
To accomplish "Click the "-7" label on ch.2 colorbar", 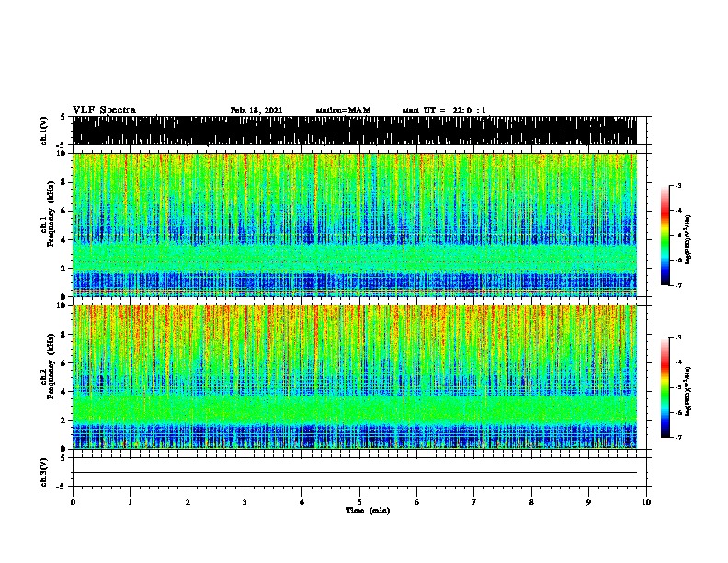I will coord(677,438).
